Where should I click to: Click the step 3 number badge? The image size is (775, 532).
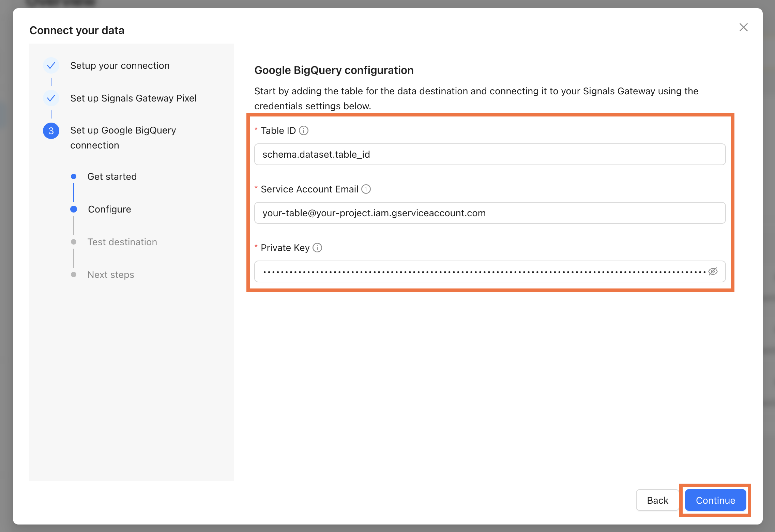51,131
